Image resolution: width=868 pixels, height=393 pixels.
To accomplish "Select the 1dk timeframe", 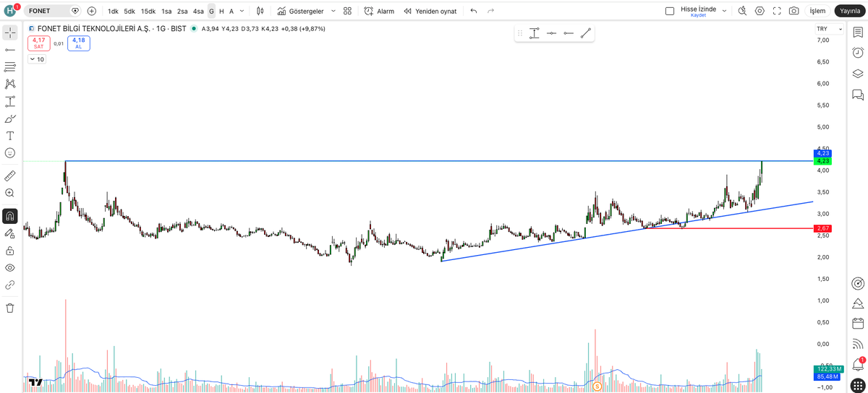I will (113, 11).
